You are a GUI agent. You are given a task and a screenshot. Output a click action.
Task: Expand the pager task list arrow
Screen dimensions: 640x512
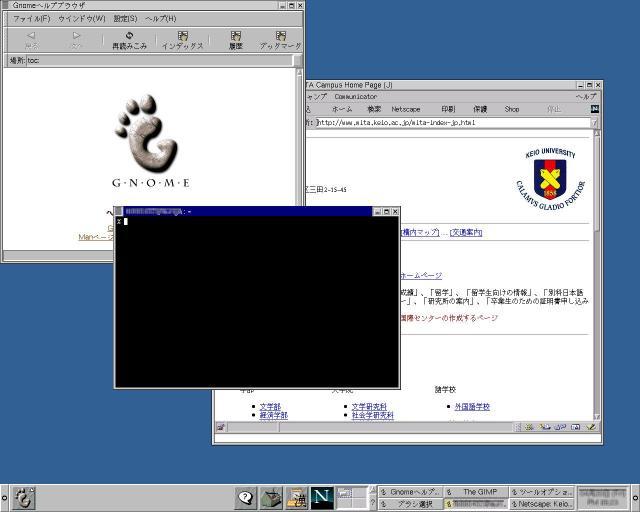click(373, 491)
